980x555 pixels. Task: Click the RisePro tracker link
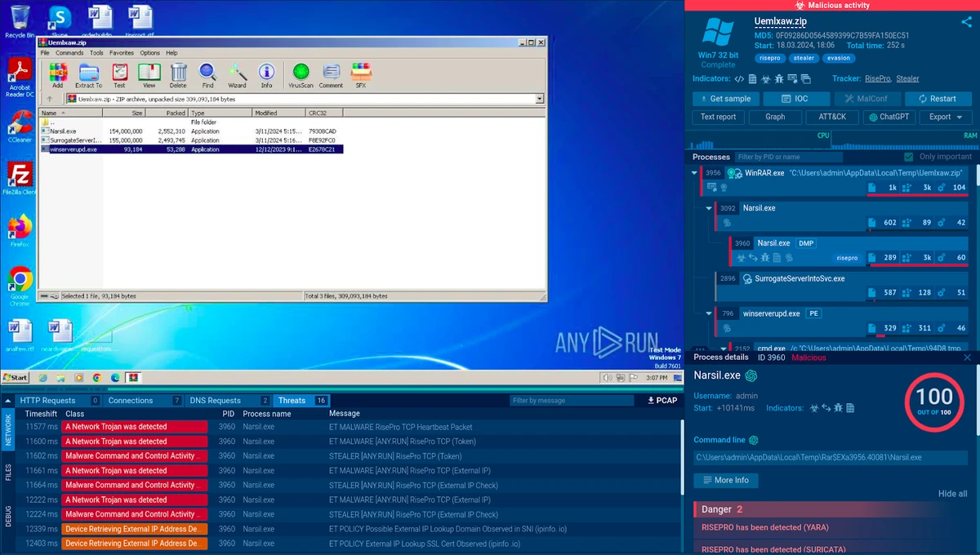pos(878,79)
